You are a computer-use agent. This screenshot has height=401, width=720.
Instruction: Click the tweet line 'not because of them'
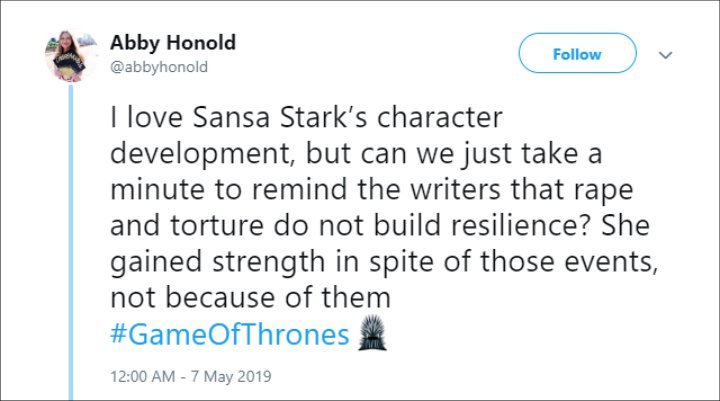[x=250, y=298]
